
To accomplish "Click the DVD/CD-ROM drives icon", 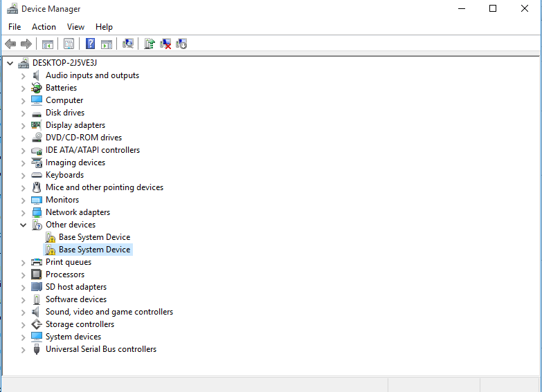I will coord(37,138).
